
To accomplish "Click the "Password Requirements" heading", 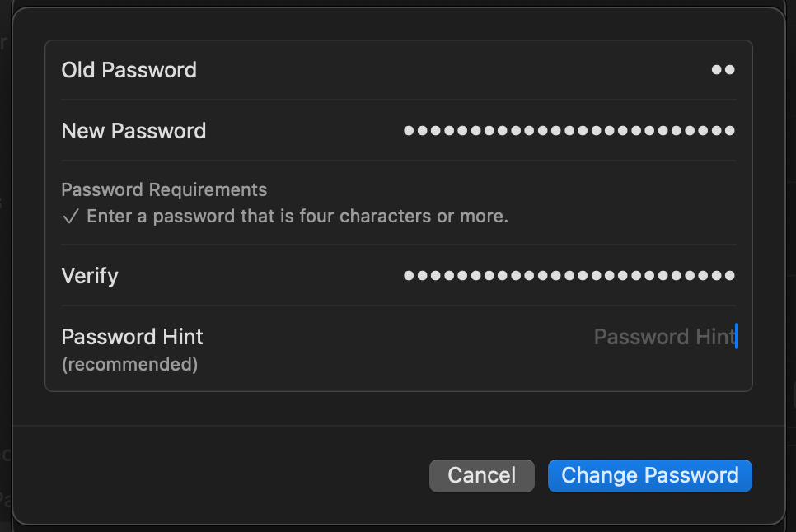I will point(164,189).
